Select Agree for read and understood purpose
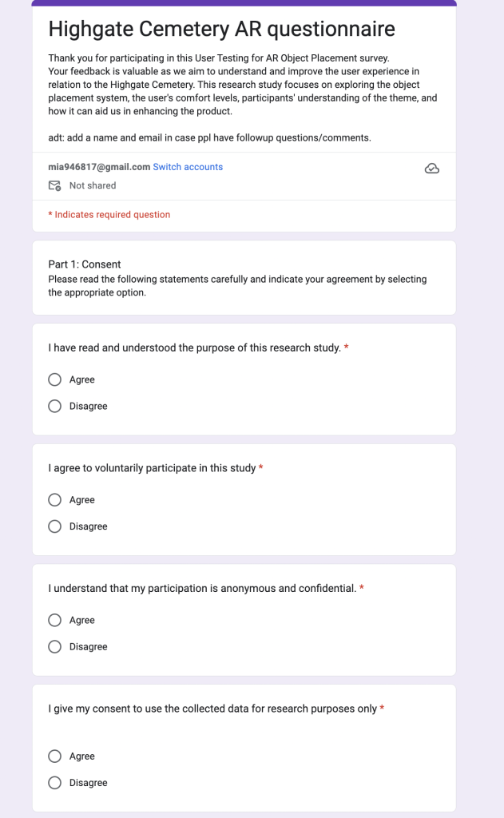 tap(55, 379)
